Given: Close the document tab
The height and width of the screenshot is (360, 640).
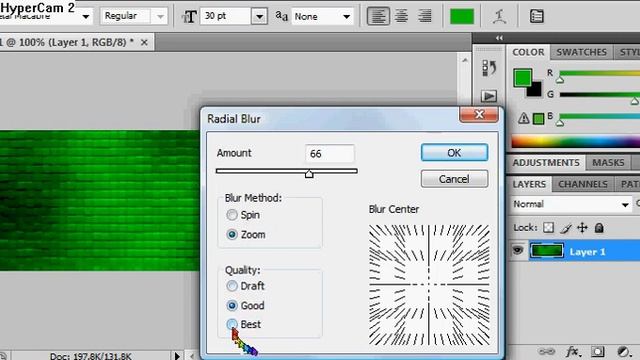Looking at the screenshot, I should click(x=144, y=42).
